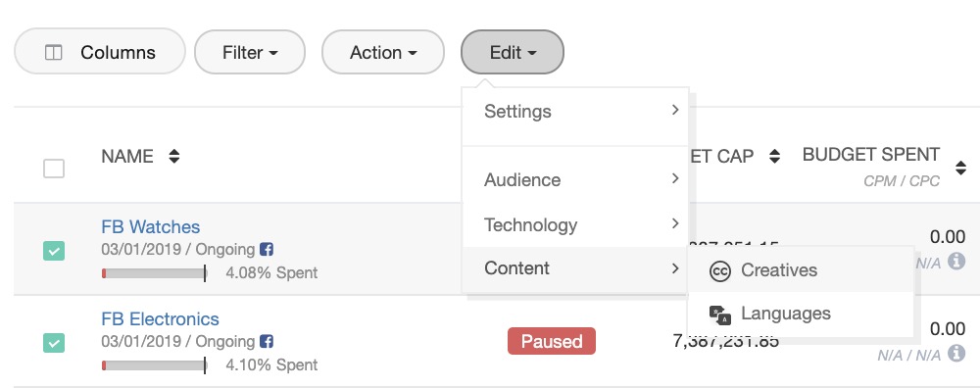Expand the Audience submenu

point(575,180)
